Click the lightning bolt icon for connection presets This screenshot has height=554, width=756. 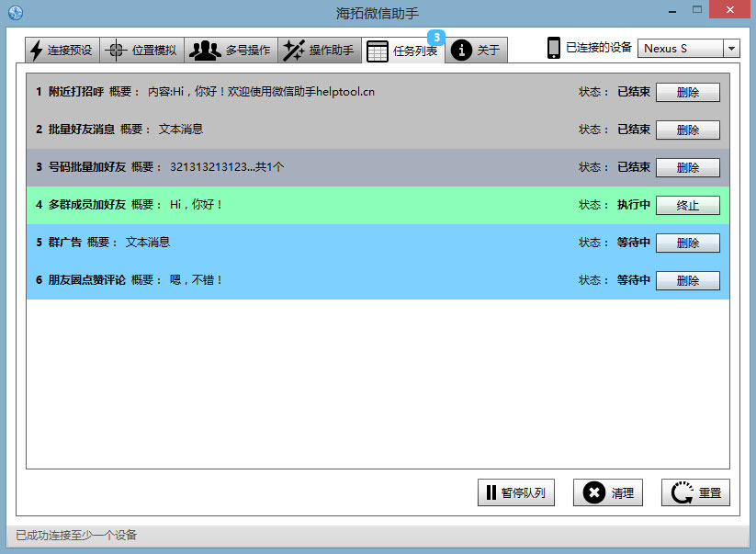point(36,51)
